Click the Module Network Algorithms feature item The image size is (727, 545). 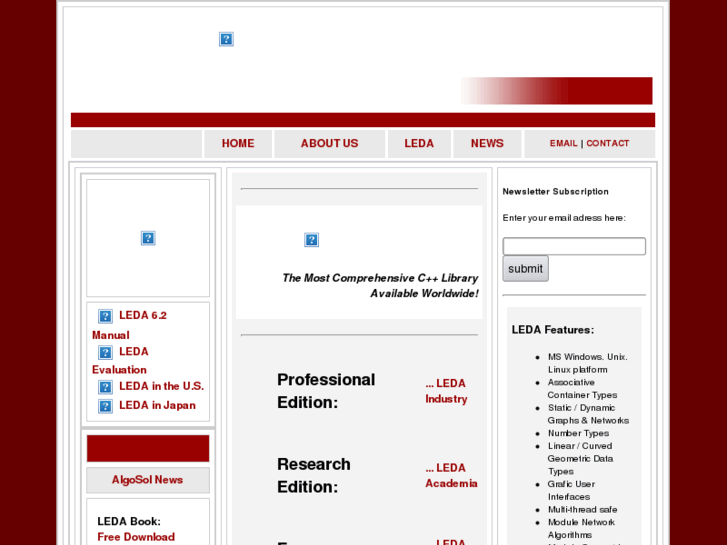(x=581, y=528)
